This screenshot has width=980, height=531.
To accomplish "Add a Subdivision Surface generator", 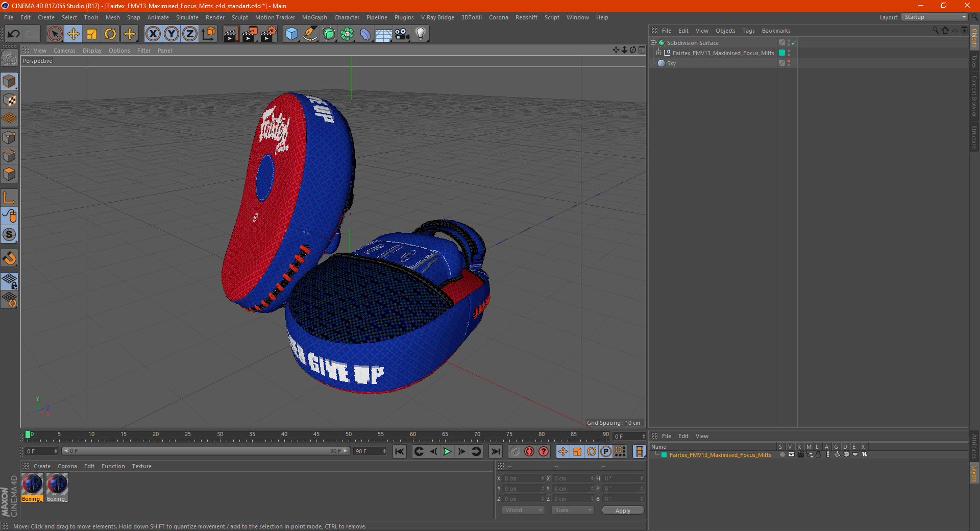I will click(x=329, y=34).
